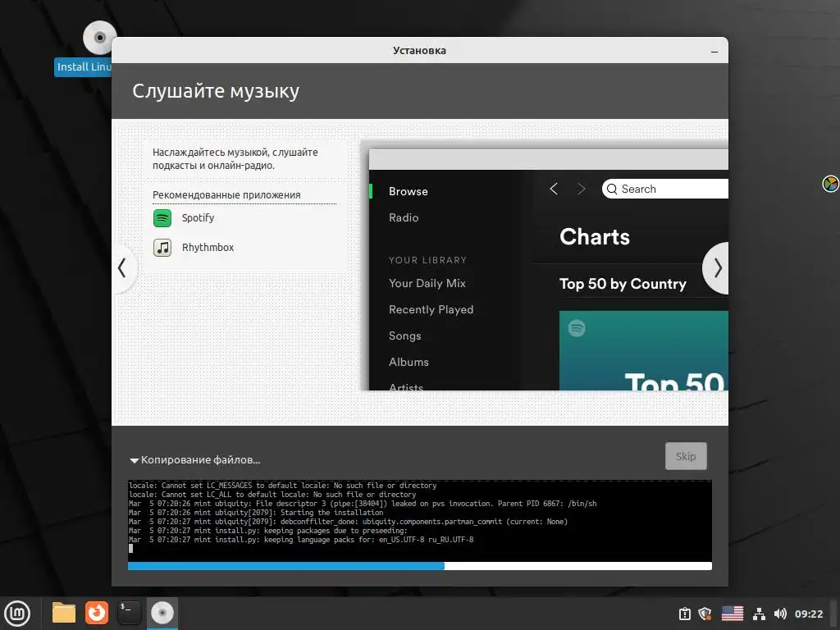Click the Rhythmbox label in recommended apps
Screen dimensions: 840x630
208,248
